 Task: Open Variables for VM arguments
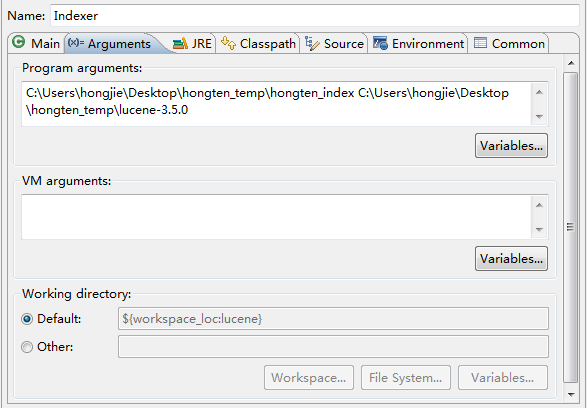pyautogui.click(x=511, y=259)
